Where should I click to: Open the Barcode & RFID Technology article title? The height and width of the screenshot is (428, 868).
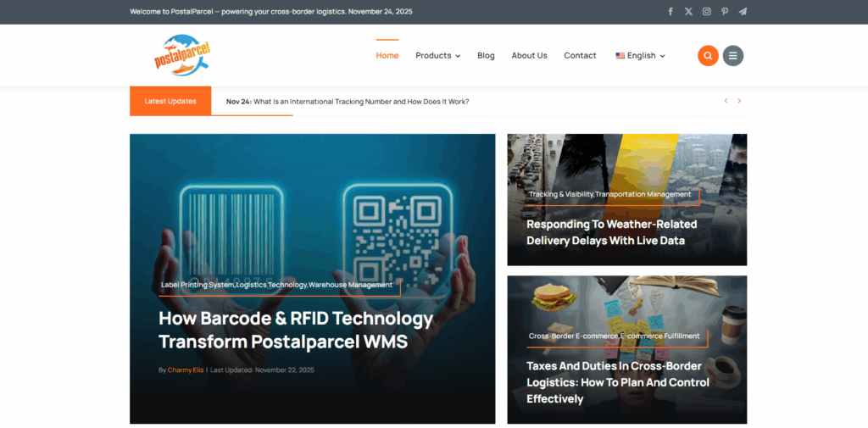pos(296,330)
